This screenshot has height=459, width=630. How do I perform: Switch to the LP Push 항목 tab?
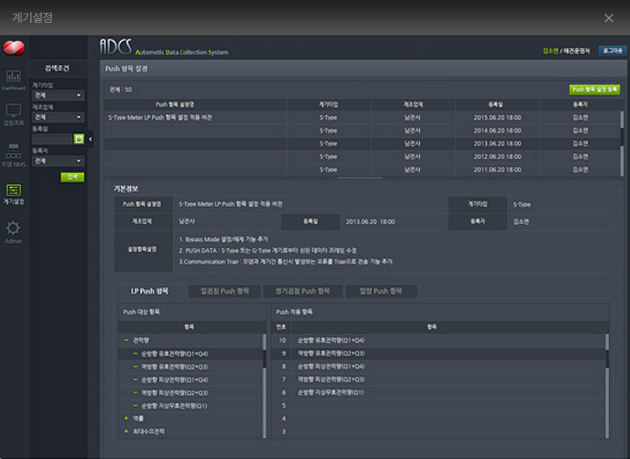click(149, 291)
